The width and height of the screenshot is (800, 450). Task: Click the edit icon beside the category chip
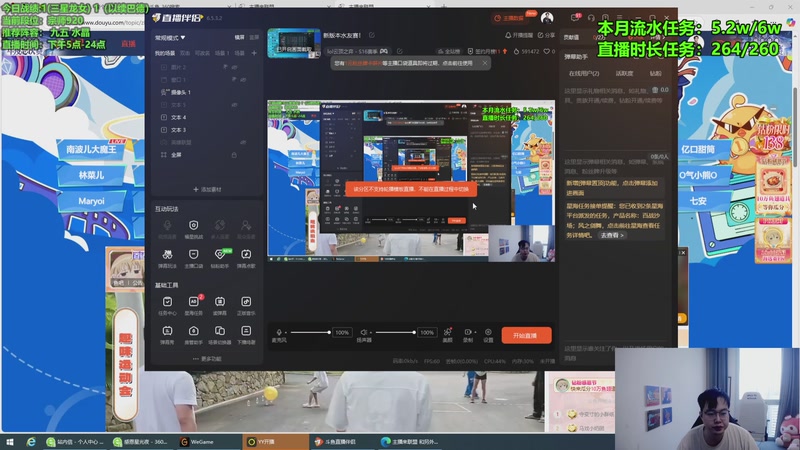pyautogui.click(x=399, y=52)
